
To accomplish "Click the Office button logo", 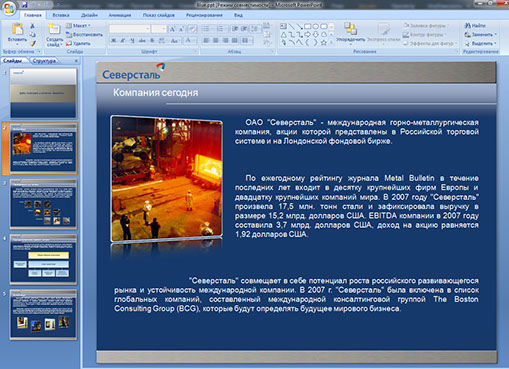I will coord(9,8).
